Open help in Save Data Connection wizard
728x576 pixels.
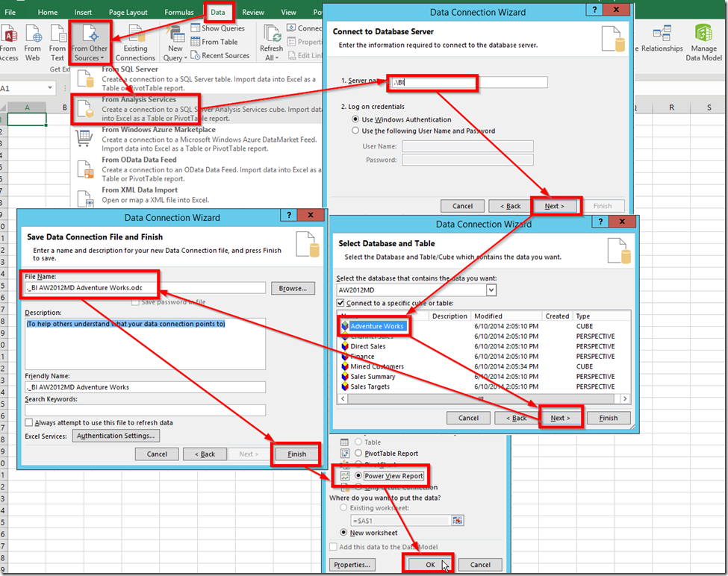289,215
